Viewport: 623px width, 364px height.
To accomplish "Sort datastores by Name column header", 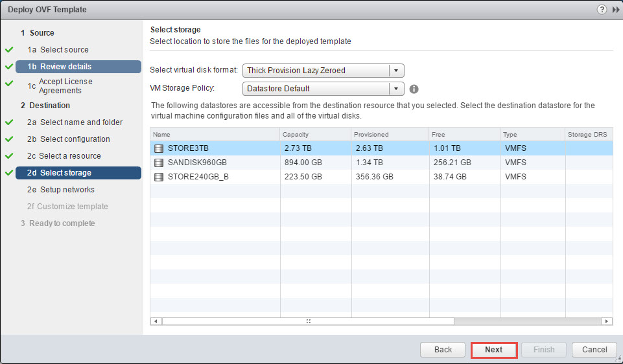I will tap(215, 134).
